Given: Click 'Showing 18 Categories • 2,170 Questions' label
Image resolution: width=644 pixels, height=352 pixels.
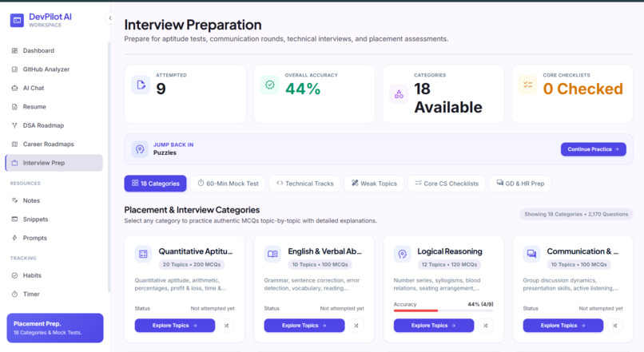Looking at the screenshot, I should tap(576, 214).
